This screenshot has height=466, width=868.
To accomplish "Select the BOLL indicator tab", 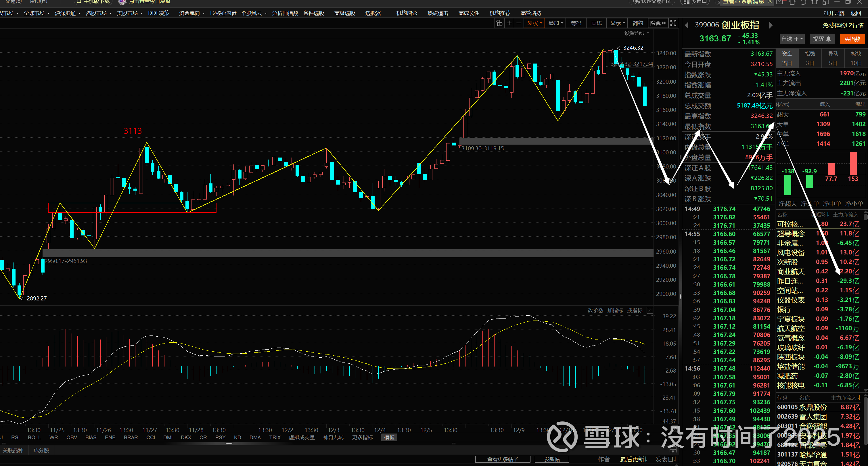I will pos(35,437).
